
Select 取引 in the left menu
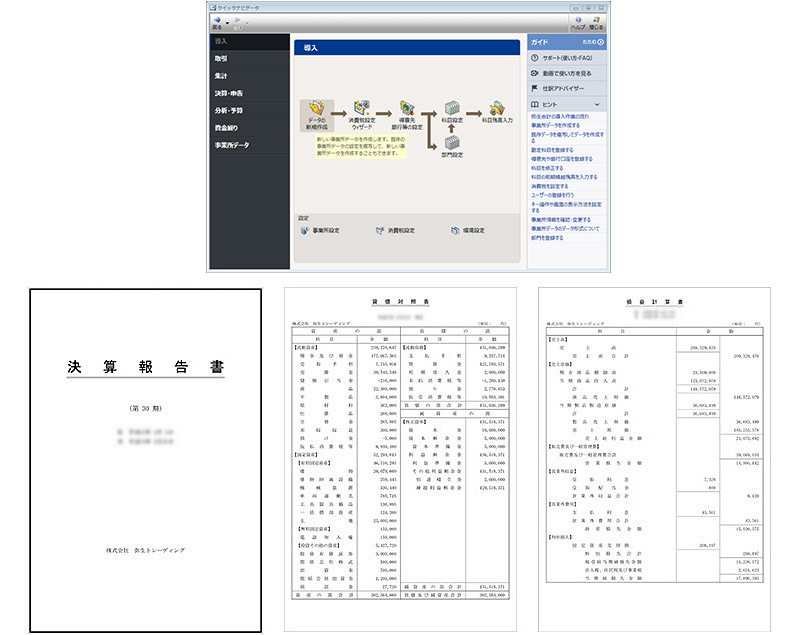[221, 59]
